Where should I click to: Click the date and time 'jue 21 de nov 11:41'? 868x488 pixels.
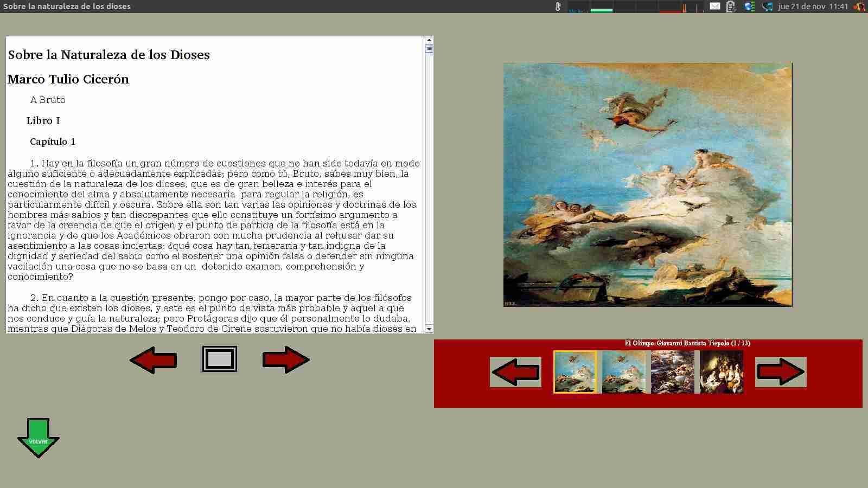click(x=813, y=7)
